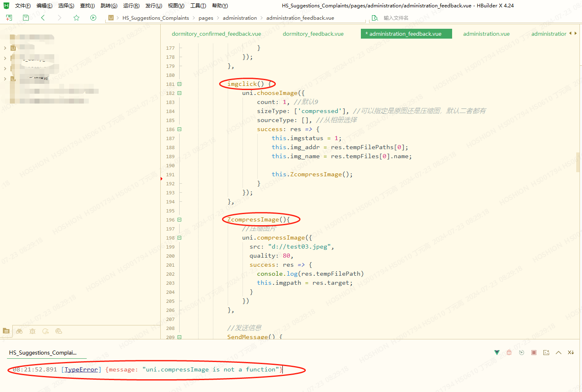Click the "d://test03.jpeg" string

tap(300, 247)
